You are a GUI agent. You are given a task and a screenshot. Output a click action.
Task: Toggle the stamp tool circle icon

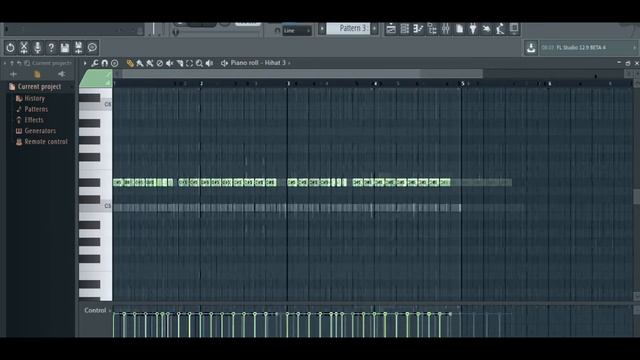point(115,63)
